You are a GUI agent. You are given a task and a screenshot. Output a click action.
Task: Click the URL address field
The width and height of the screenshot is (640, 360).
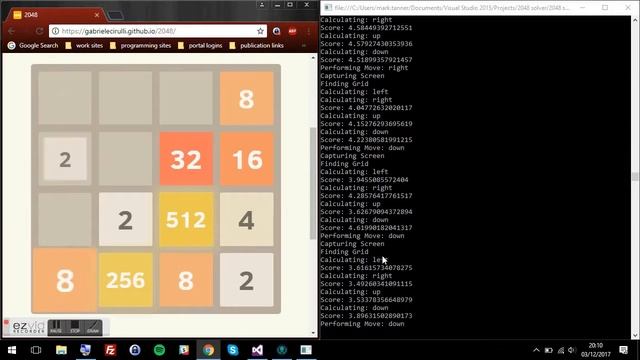pos(157,31)
